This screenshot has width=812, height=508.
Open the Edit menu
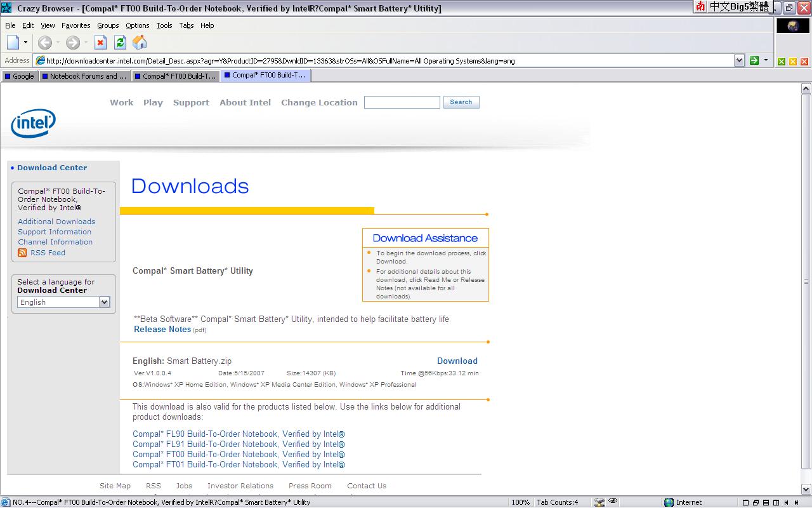(x=28, y=25)
